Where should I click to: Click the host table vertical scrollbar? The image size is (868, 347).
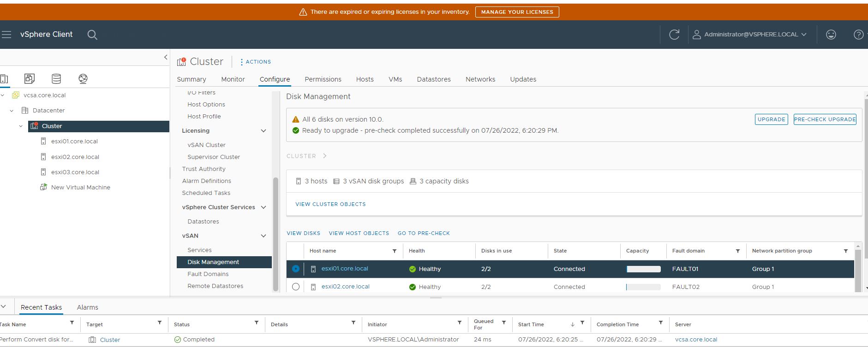point(858,271)
